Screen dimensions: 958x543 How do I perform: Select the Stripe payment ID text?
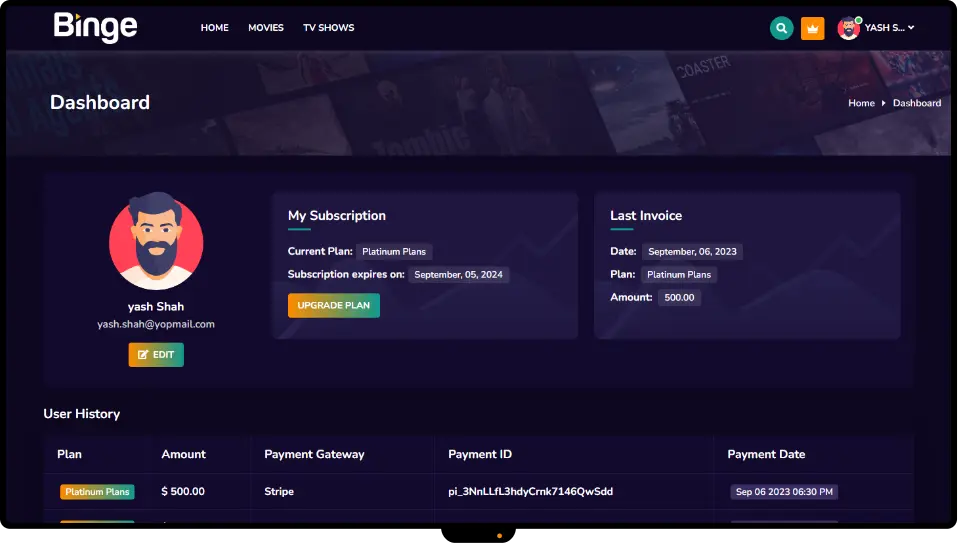coord(530,492)
